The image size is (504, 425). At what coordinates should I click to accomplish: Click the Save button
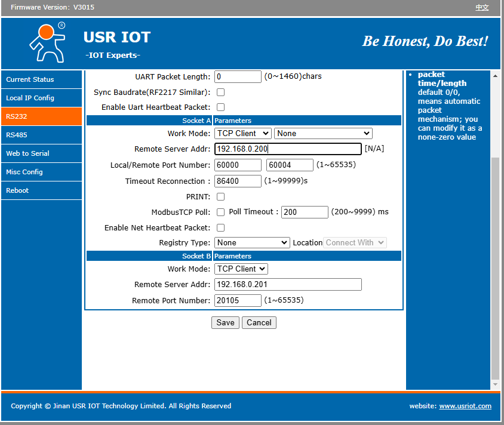[x=225, y=322]
